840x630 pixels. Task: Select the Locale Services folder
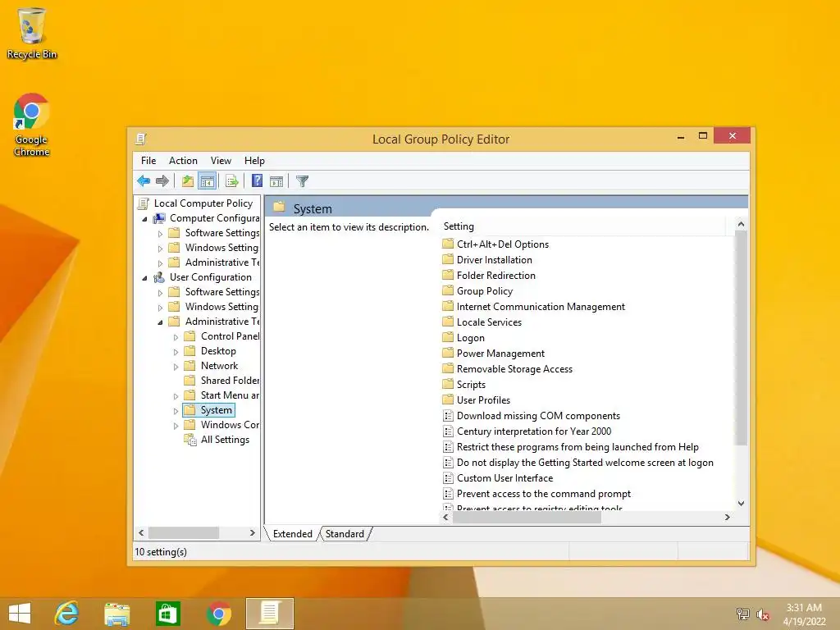[482, 322]
